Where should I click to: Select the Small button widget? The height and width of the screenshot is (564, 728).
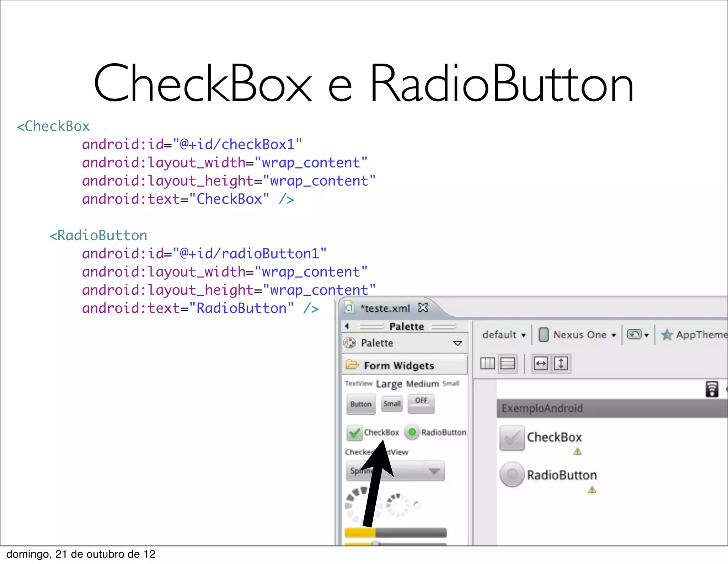pos(392,404)
